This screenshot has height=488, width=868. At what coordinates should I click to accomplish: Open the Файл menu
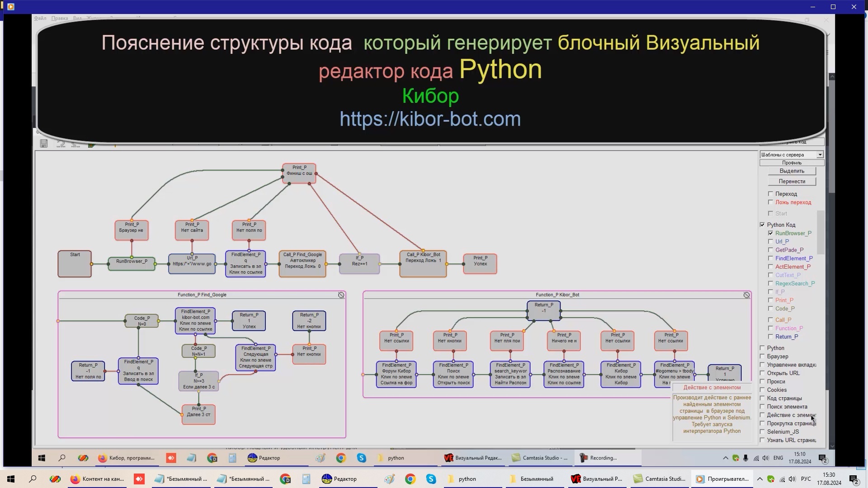[x=39, y=18]
